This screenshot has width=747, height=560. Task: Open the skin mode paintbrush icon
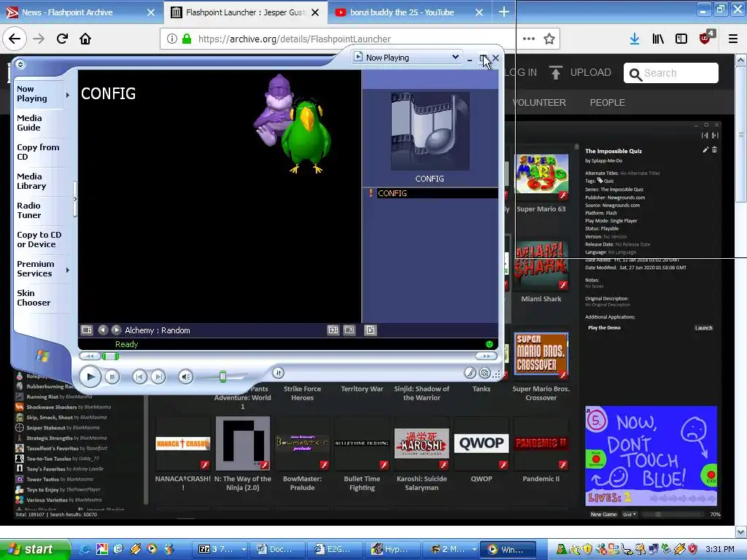coord(471,373)
